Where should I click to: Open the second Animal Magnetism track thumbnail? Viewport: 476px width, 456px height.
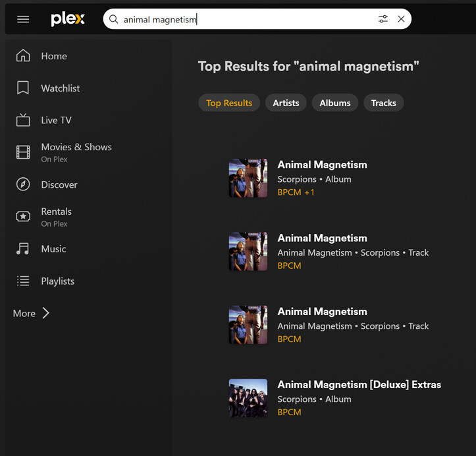(248, 325)
